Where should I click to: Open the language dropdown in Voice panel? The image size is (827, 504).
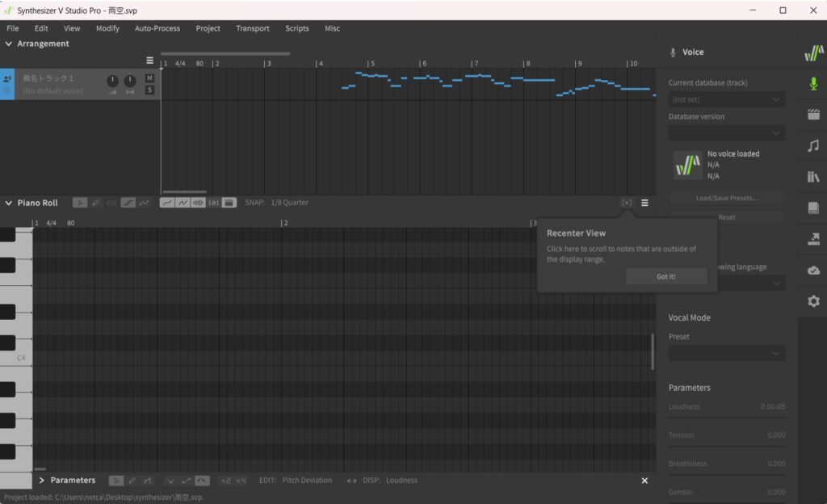tap(751, 283)
